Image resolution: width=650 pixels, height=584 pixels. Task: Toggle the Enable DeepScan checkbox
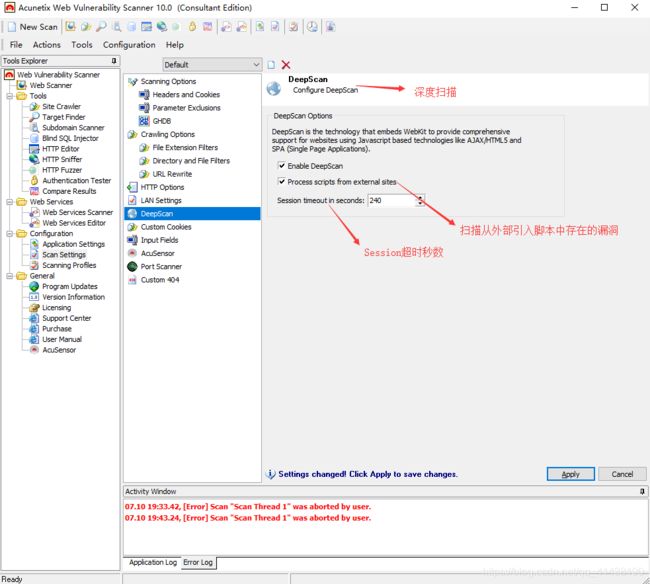[282, 166]
